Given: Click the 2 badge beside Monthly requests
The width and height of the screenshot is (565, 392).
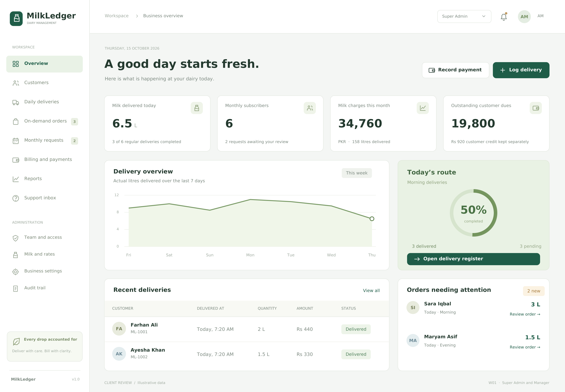Looking at the screenshot, I should coord(75,141).
